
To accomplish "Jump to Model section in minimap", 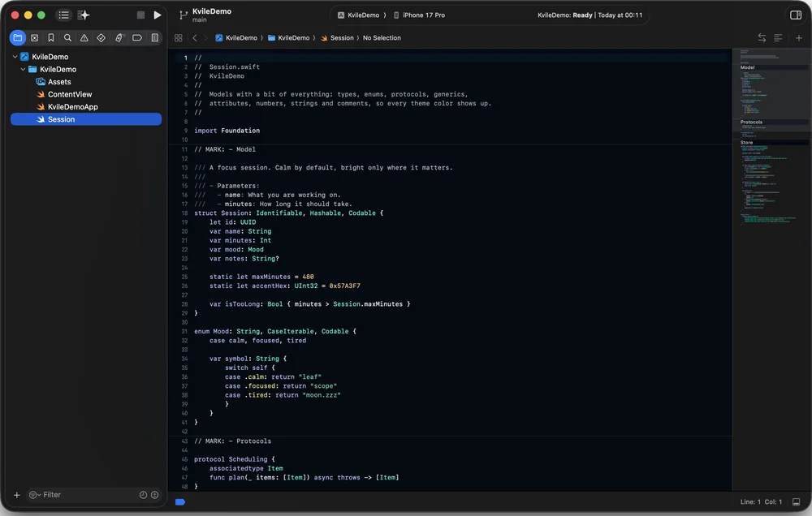I will click(x=747, y=67).
